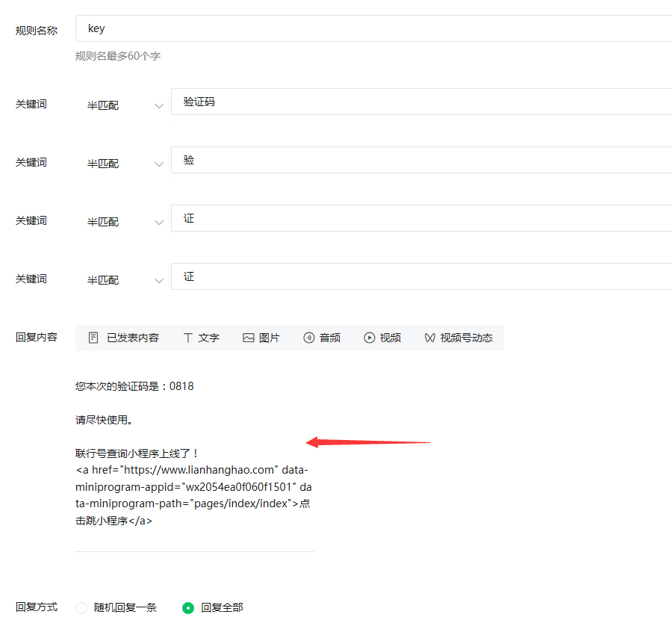Focus keyword field containing 验
The image size is (672, 635).
coord(422,160)
